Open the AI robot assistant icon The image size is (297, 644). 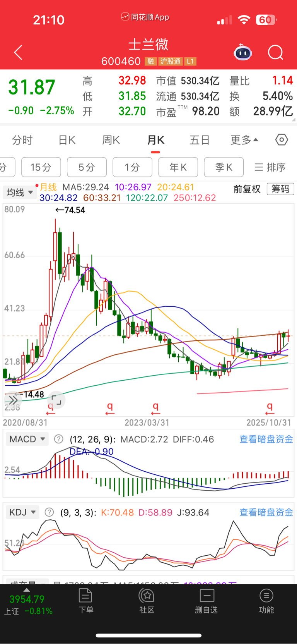coord(243,52)
